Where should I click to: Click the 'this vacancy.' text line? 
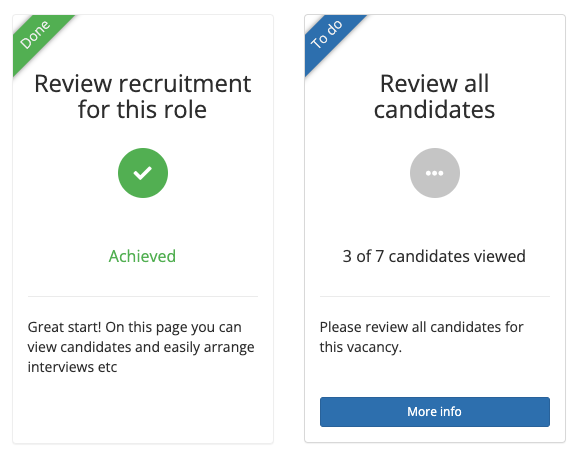[x=361, y=347]
